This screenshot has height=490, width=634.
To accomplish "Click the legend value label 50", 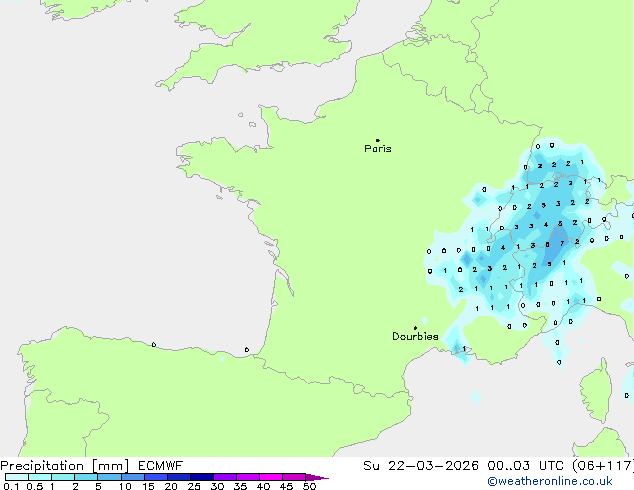I will coord(309,486).
